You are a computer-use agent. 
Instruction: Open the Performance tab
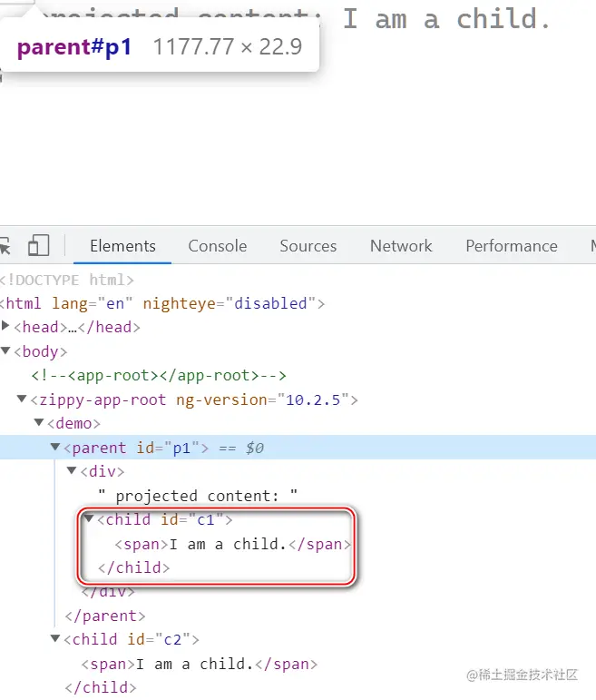[x=512, y=246]
